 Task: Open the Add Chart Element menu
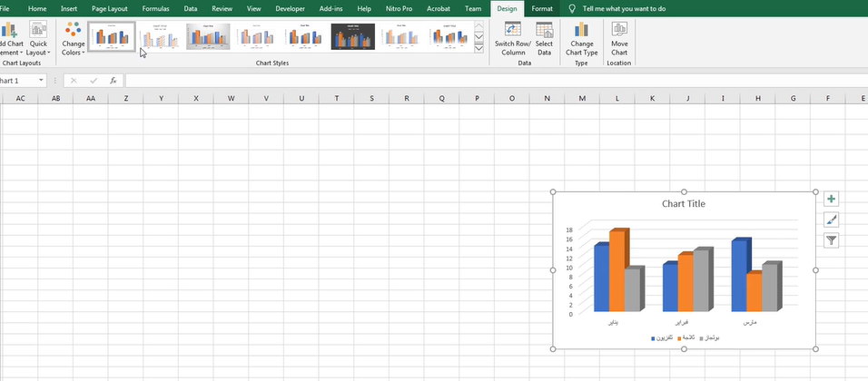click(11, 39)
